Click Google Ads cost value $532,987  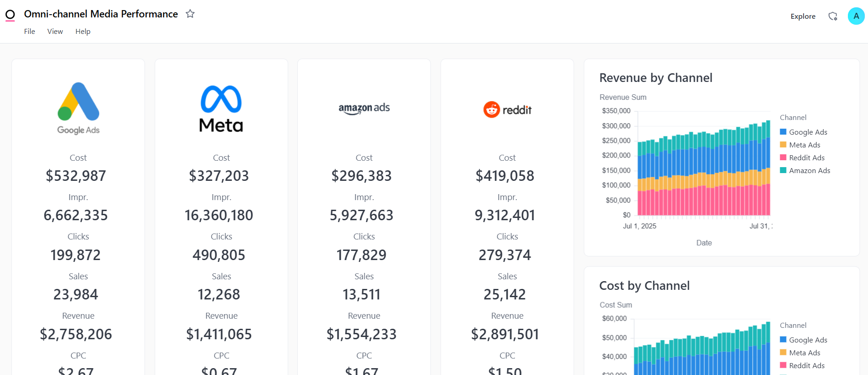point(76,176)
